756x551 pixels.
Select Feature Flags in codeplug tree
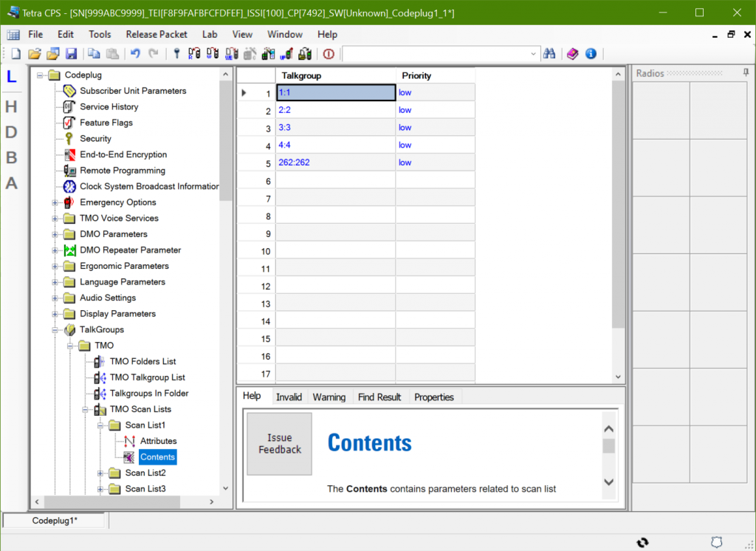pyautogui.click(x=106, y=123)
